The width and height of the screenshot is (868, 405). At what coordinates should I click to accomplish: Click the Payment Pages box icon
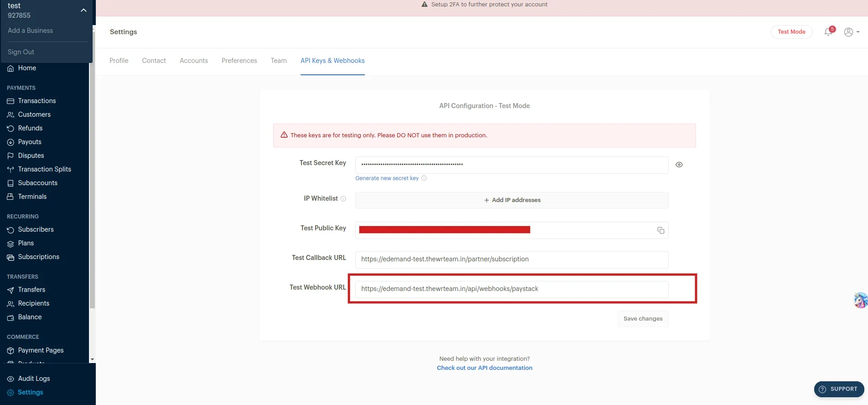(10, 351)
